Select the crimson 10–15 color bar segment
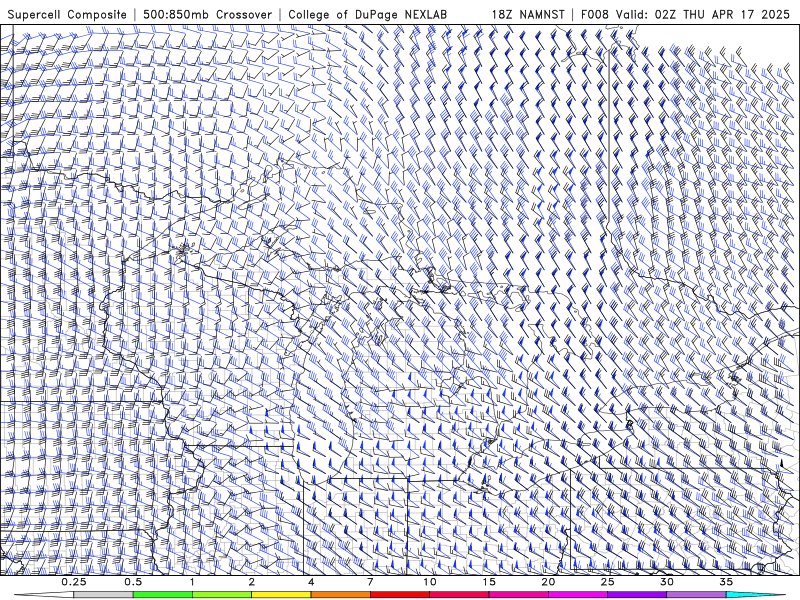 tap(459, 595)
